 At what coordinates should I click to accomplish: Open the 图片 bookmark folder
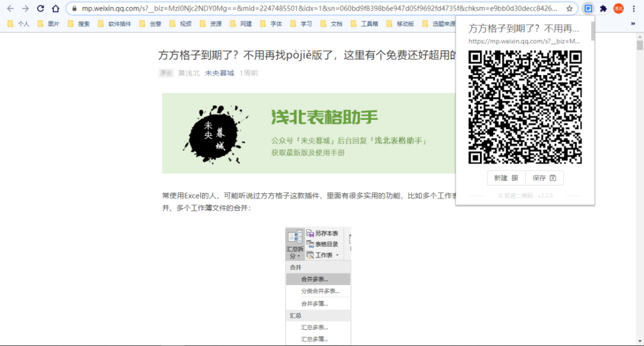click(48, 24)
